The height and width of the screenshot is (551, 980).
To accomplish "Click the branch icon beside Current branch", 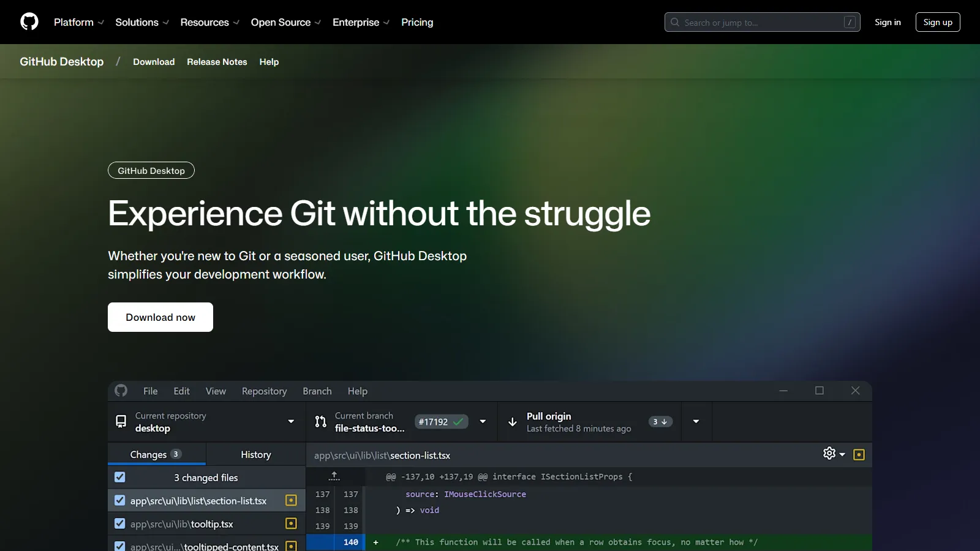I will point(320,421).
